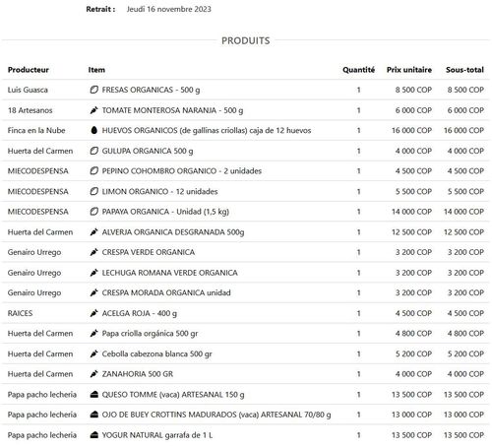Click item text PEPINO COHOMBRO ORGANICO - 2 unidades

182,171
